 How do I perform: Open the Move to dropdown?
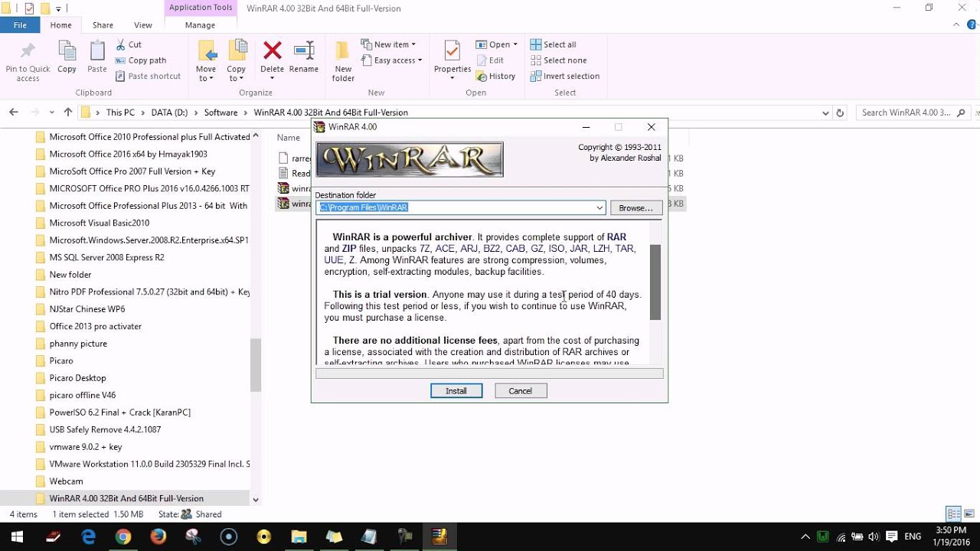206,61
